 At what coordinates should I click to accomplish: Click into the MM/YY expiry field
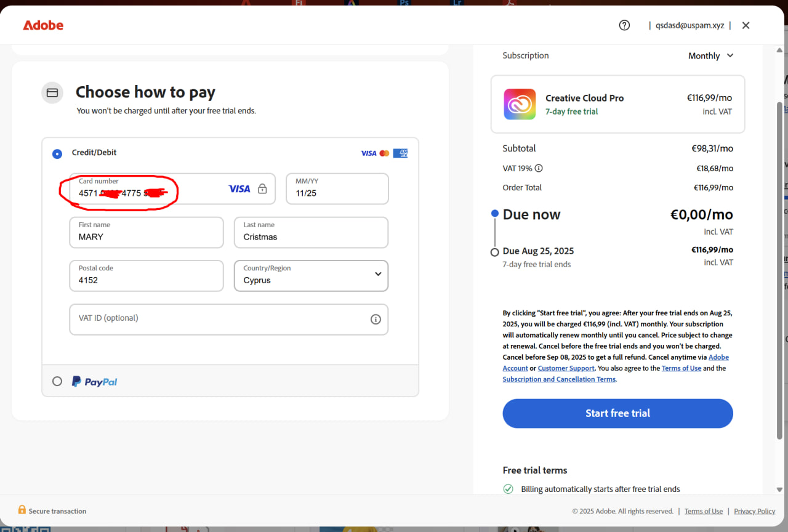pos(337,188)
